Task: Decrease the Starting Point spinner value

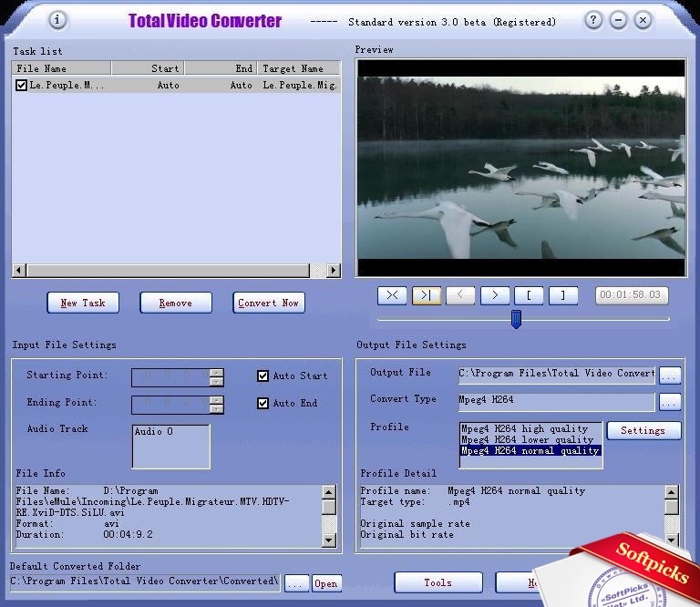Action: point(217,382)
